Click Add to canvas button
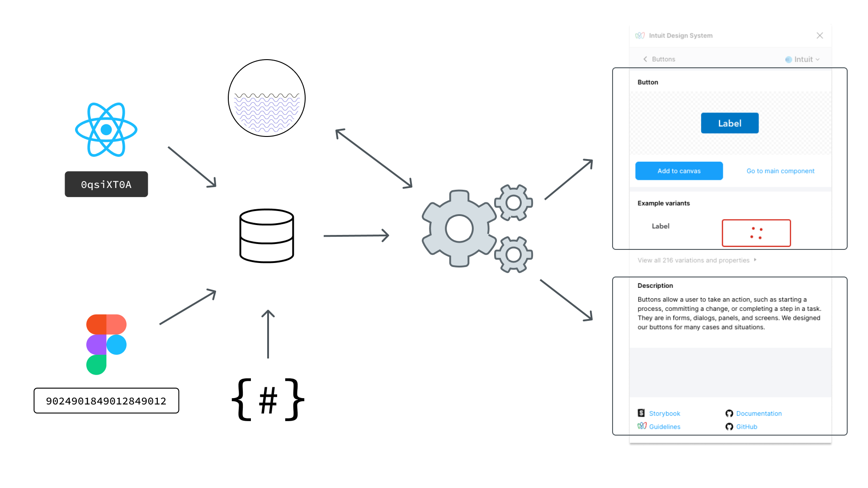The image size is (868, 488). coord(679,171)
